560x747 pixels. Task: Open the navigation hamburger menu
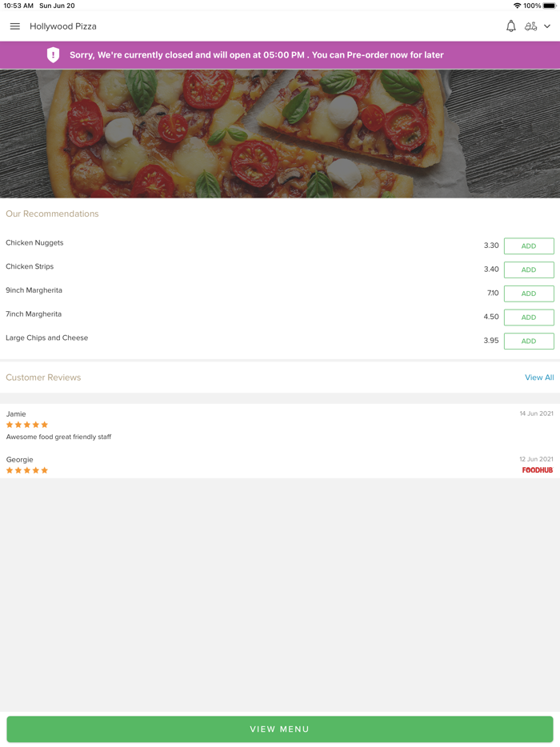click(x=14, y=26)
